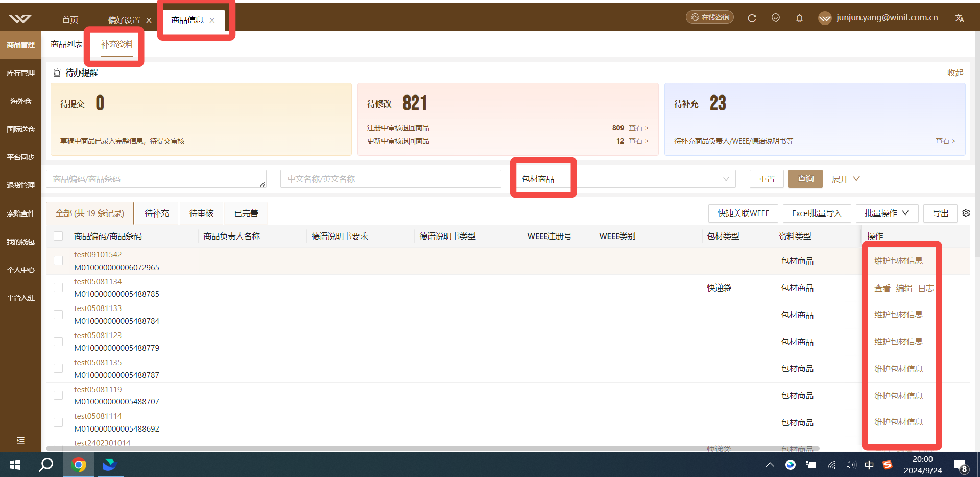Select the 已完善 filter tab
Viewport: 980px width, 477px height.
[246, 213]
